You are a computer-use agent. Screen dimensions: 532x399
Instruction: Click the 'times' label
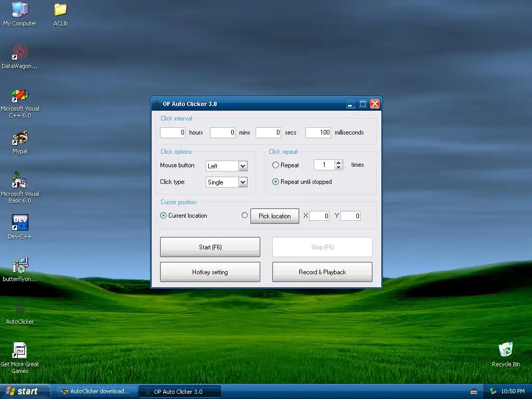click(x=357, y=165)
